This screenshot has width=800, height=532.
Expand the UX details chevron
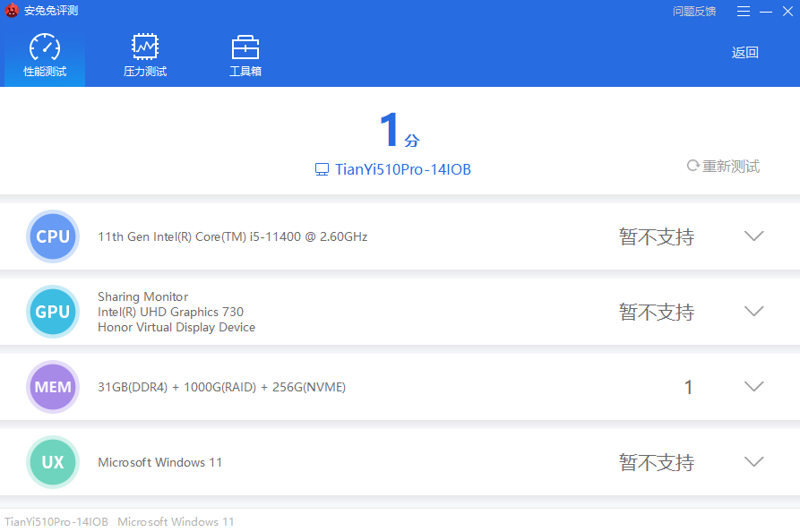[x=753, y=462]
